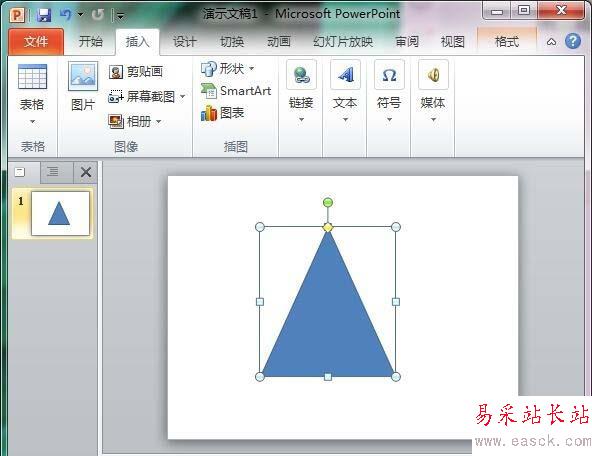This screenshot has width=592, height=456.
Task: Click the 屏幕截图 screenshot button
Action: tap(141, 97)
